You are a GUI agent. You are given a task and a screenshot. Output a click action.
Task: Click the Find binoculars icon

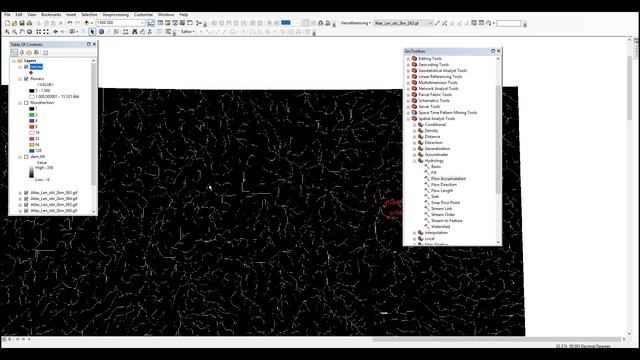(135, 32)
